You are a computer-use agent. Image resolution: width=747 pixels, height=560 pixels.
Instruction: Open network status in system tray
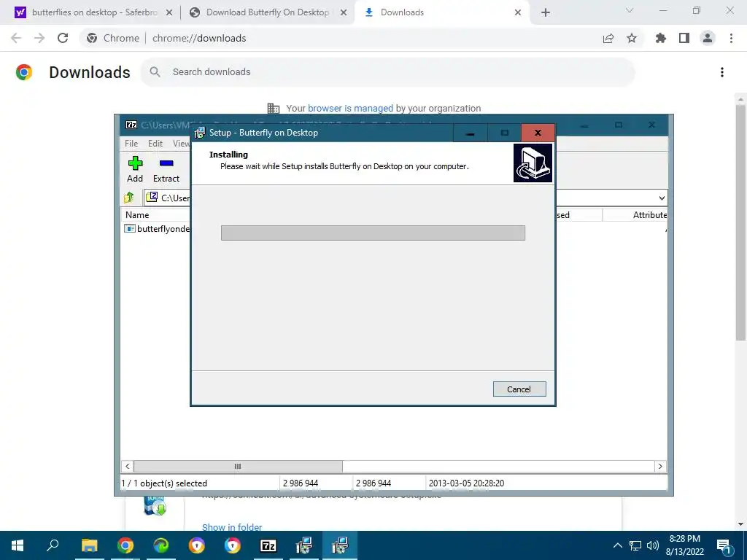635,545
